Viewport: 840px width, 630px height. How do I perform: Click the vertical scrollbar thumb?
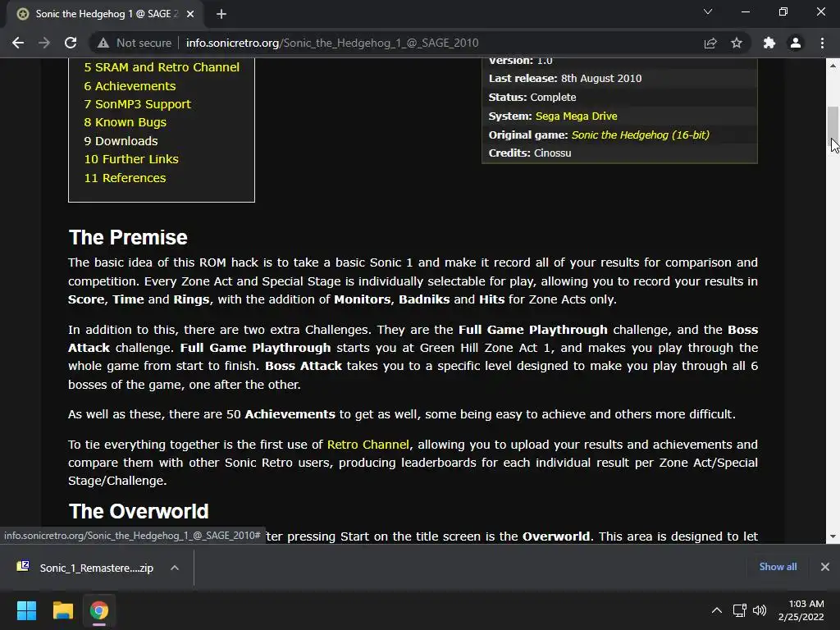coord(833,125)
